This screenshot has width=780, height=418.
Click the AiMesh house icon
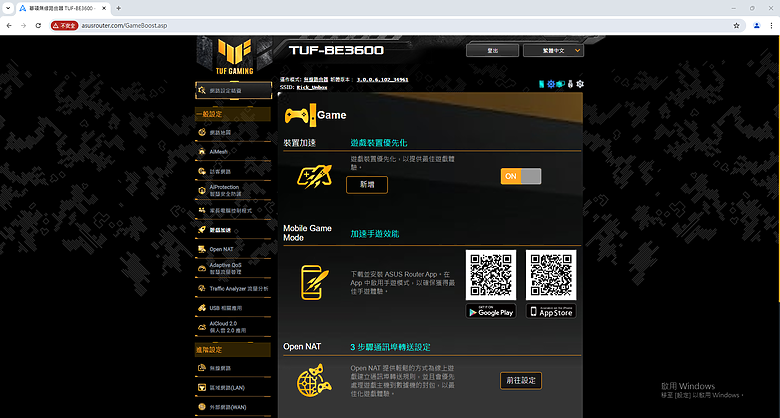click(x=202, y=152)
